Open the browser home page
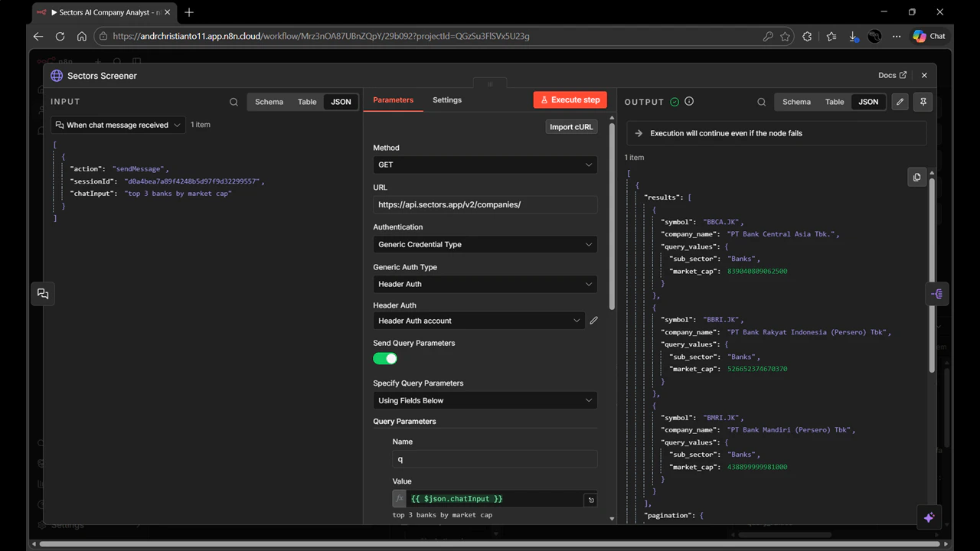The image size is (980, 551). 82,36
